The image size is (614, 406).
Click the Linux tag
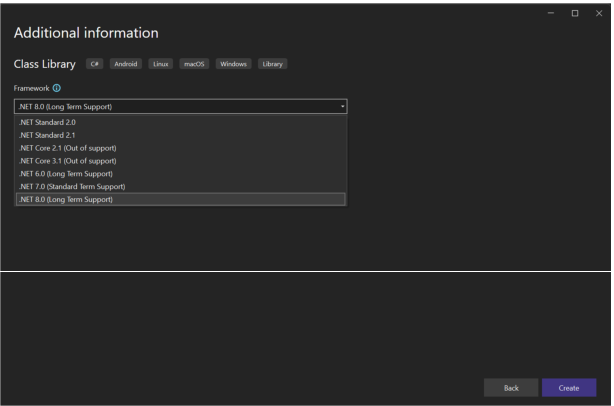[x=161, y=64]
